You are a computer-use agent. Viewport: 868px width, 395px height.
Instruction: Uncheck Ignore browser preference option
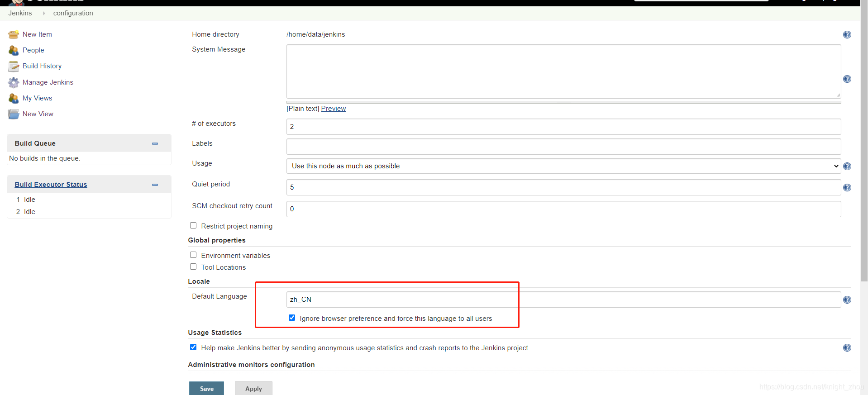(292, 318)
